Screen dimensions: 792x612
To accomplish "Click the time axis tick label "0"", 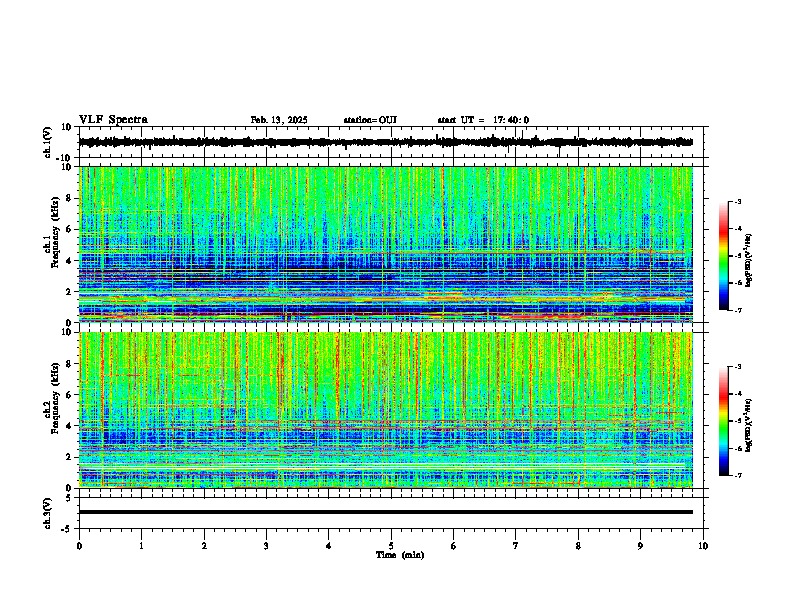I will 79,545.
